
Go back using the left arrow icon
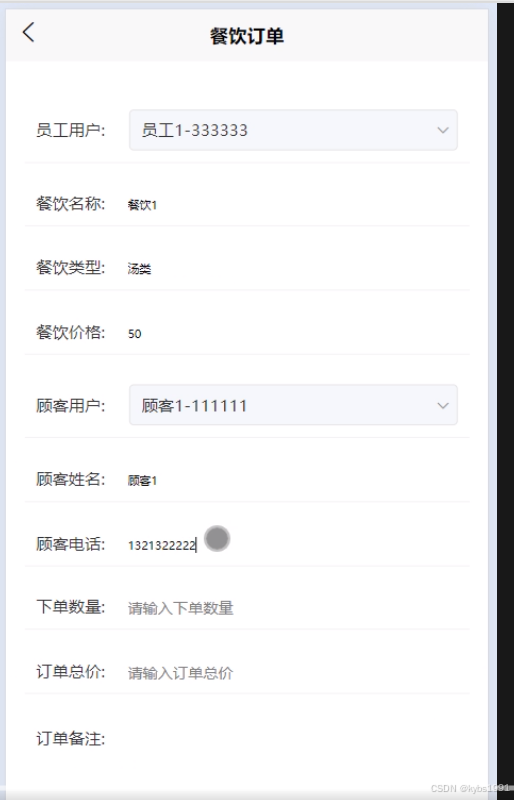29,32
